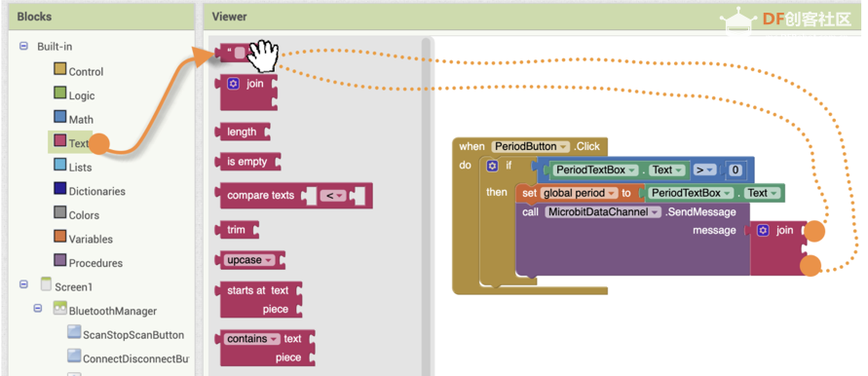Select the Control blocks category
Image resolution: width=868 pixels, height=376 pixels.
pyautogui.click(x=86, y=71)
